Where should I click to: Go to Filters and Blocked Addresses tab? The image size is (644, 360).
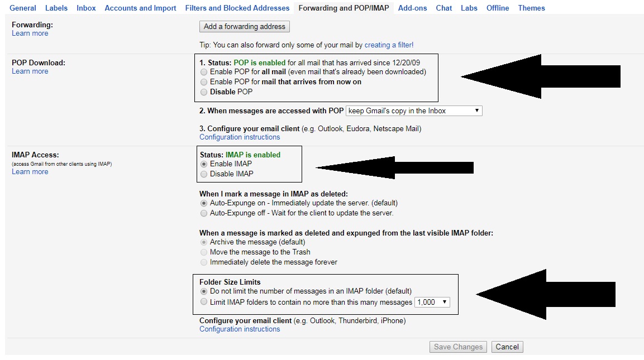[237, 8]
